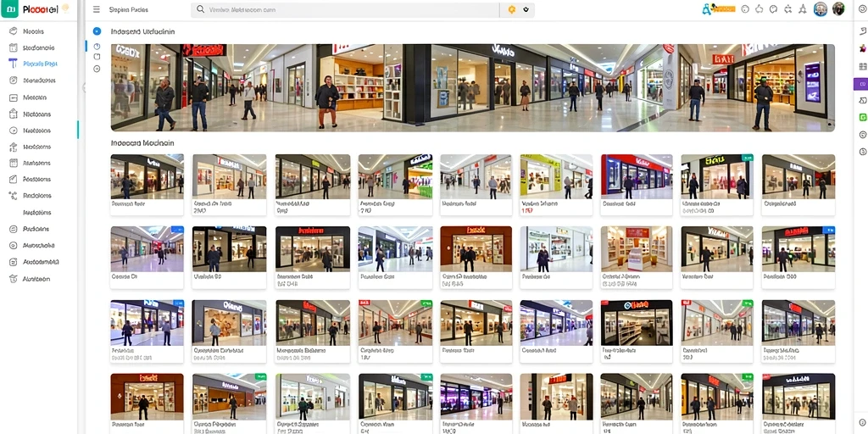Open the dark user avatar at far right
Viewport: 868px width, 434px height.
click(838, 8)
